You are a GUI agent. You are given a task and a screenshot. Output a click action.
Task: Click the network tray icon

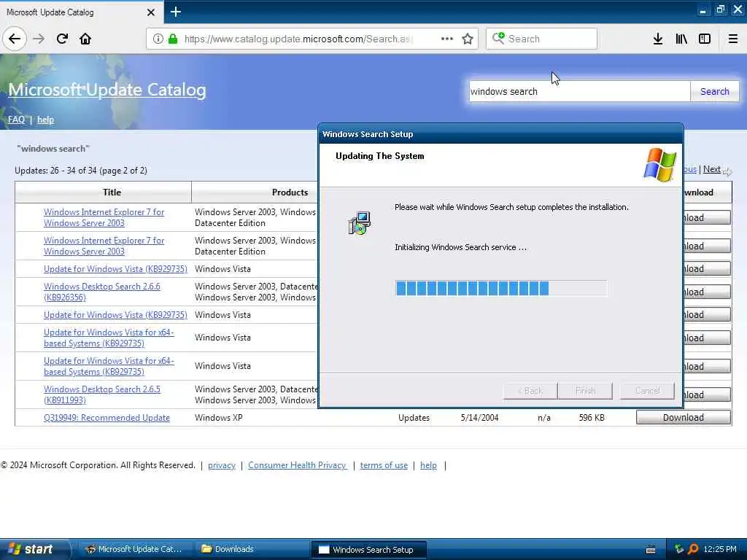679,549
